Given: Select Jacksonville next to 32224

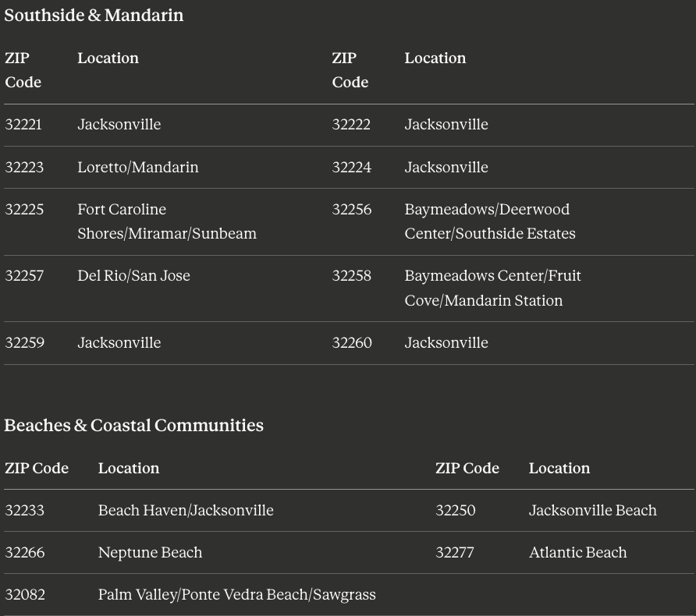Looking at the screenshot, I should tap(446, 167).
